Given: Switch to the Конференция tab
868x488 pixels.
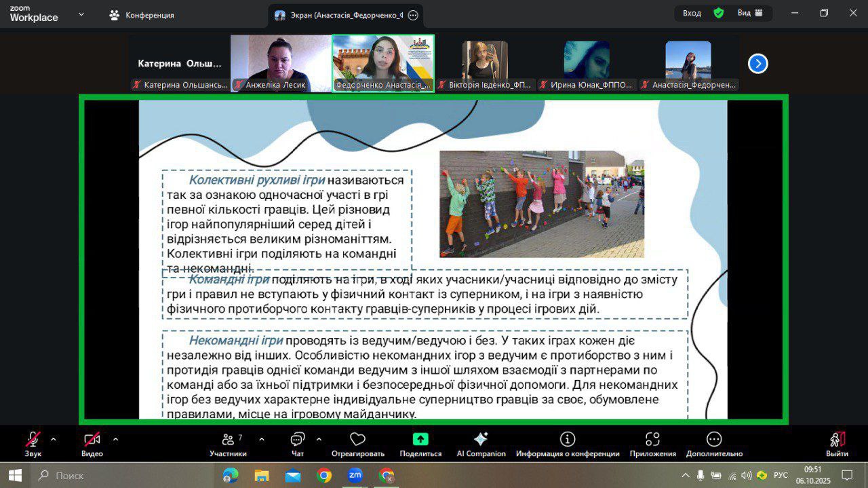Looking at the screenshot, I should pyautogui.click(x=142, y=15).
